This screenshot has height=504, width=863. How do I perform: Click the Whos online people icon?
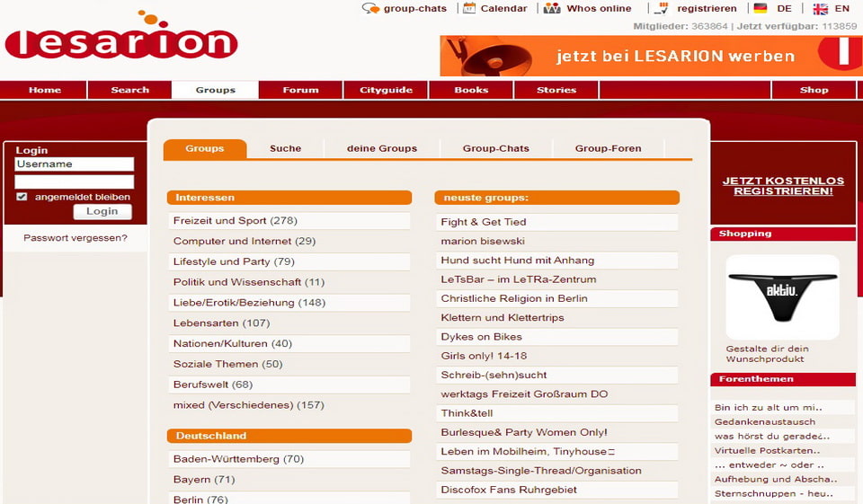tap(552, 8)
